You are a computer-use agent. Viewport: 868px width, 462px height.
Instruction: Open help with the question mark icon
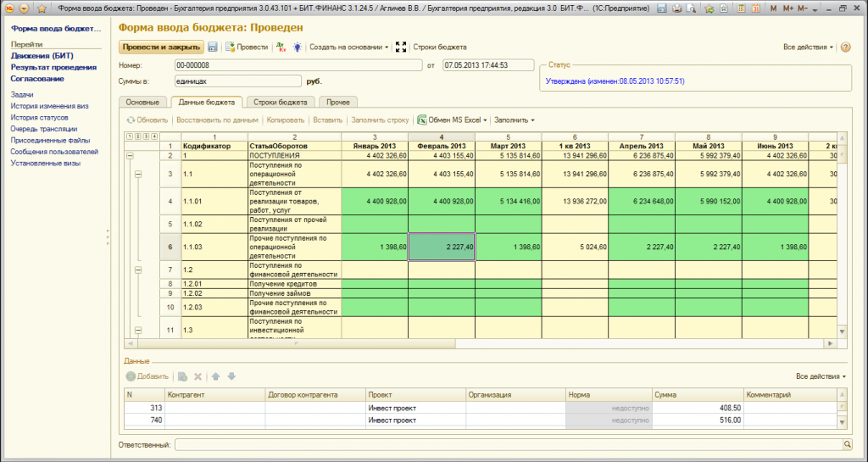click(x=845, y=47)
